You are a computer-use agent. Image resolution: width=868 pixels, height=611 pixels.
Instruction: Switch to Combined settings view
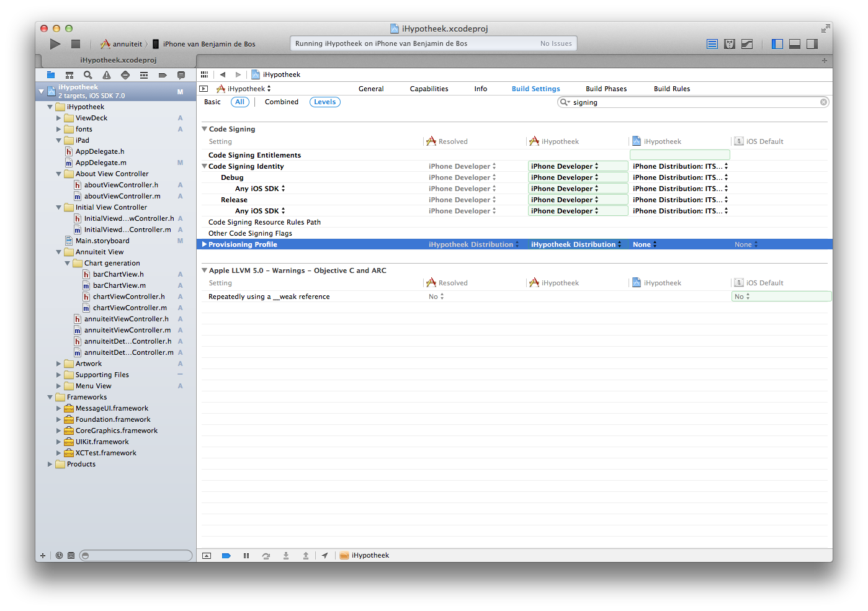point(282,102)
